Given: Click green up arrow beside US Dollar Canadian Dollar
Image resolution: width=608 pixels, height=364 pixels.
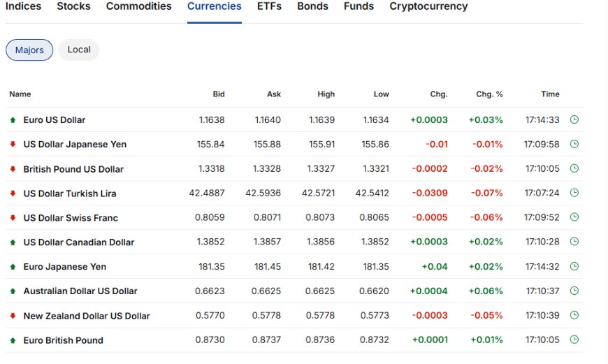Looking at the screenshot, I should (x=13, y=242).
